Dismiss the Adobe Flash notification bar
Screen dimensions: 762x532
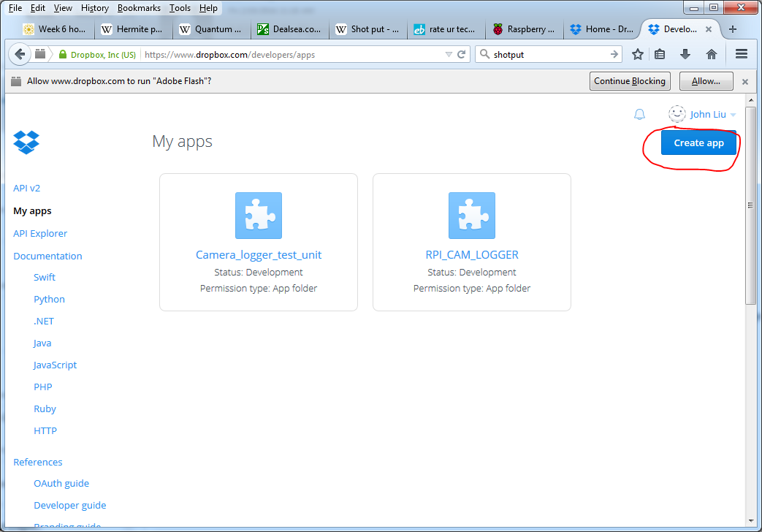coord(745,82)
